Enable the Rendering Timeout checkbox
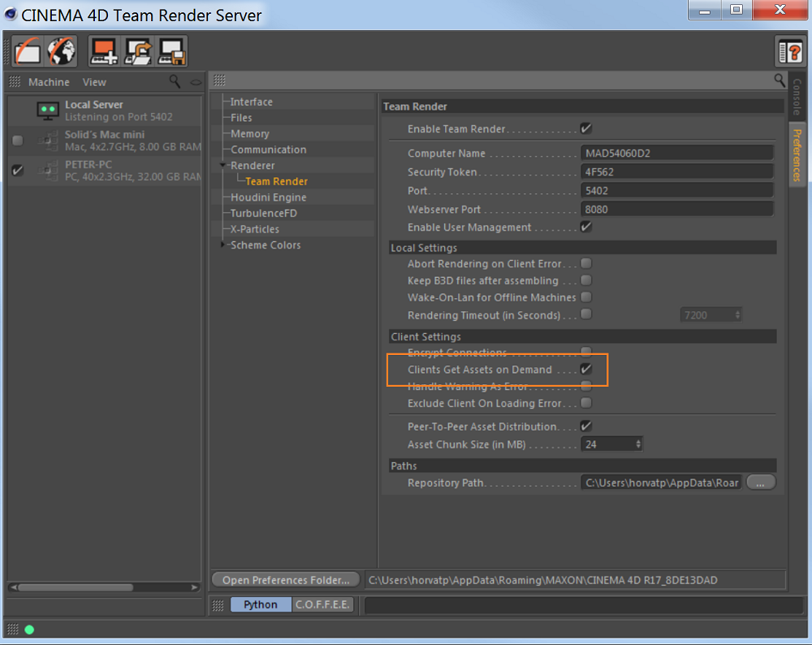Viewport: 812px width, 645px height. pyautogui.click(x=585, y=314)
